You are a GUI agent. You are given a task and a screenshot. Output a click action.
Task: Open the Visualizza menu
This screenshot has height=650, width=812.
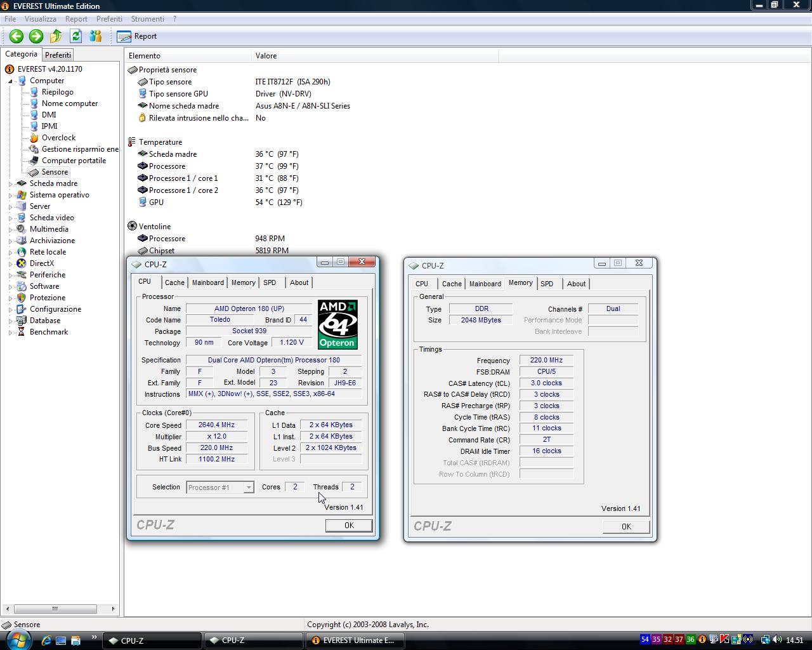click(41, 19)
